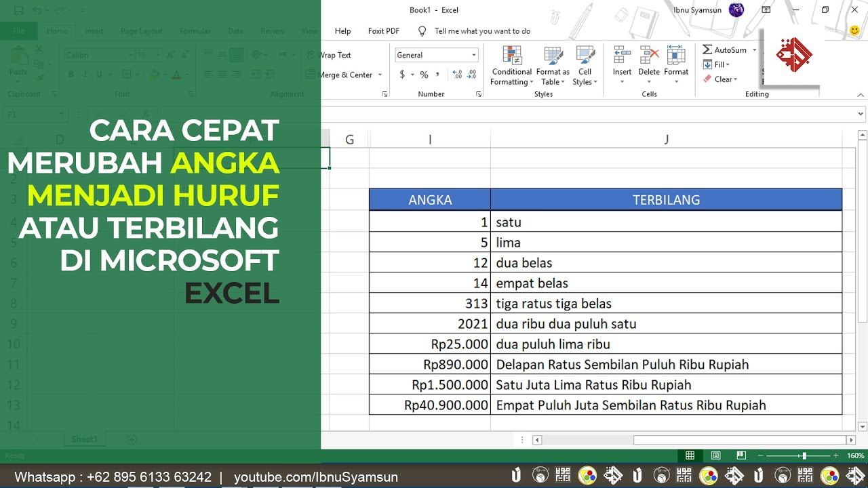Switch to Page Layout view in the status bar

pyautogui.click(x=715, y=455)
